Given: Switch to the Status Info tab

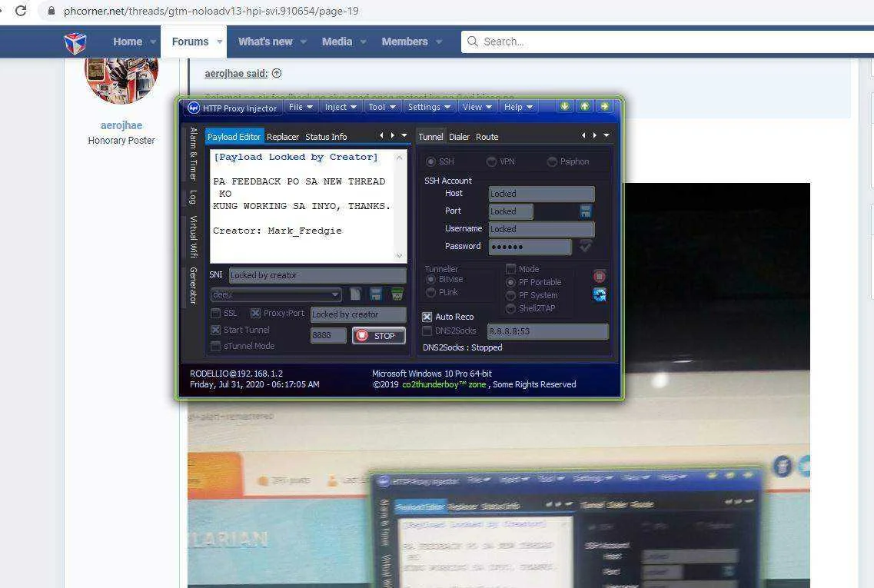Looking at the screenshot, I should [326, 137].
